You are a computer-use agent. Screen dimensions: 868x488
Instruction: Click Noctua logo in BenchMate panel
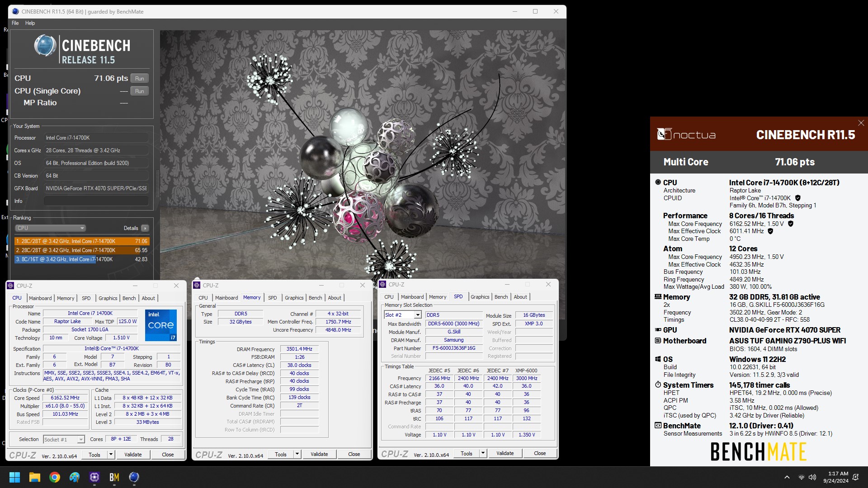[686, 134]
